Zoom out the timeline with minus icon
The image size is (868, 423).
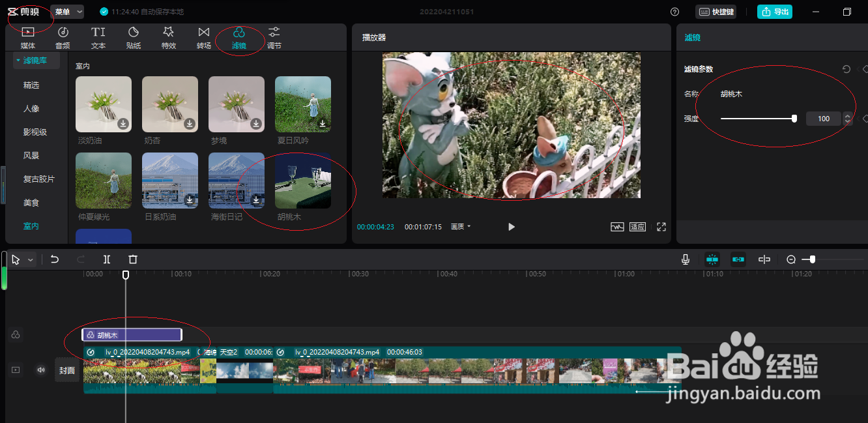click(x=791, y=259)
